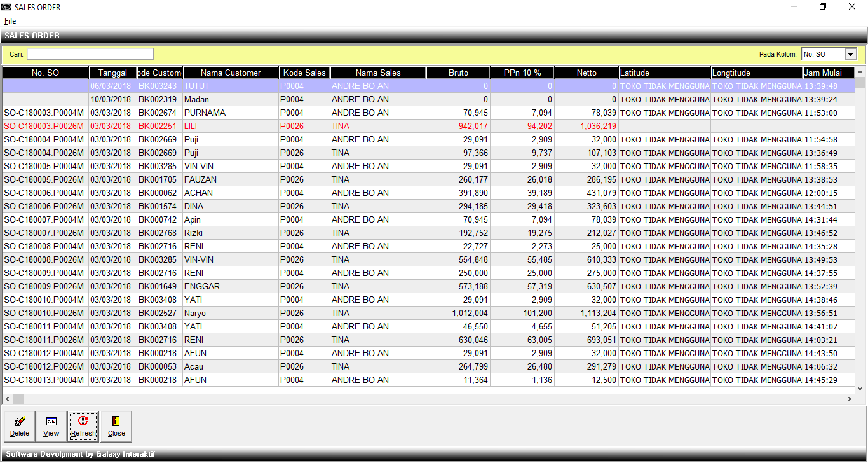Refresh the sales order list
This screenshot has width=868, height=463.
point(83,426)
